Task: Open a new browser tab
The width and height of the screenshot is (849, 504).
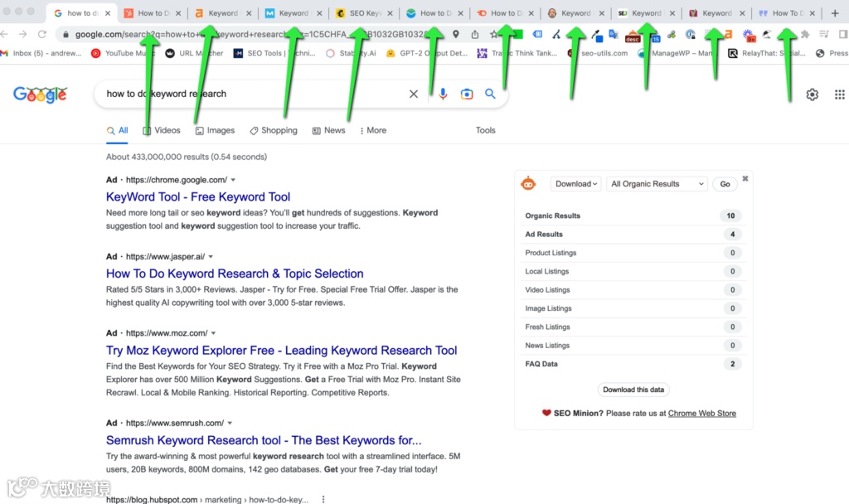Action: 834,13
